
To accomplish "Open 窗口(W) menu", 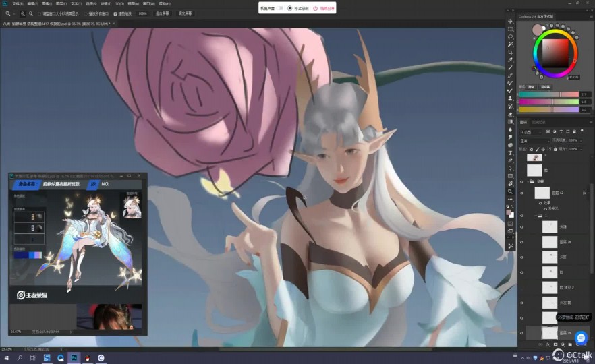I will tap(148, 3).
